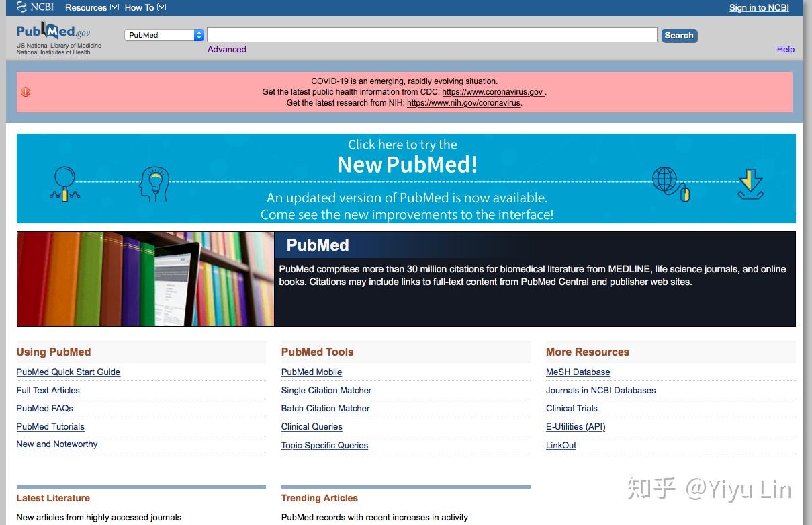Click the bookshelf tablet image
The image size is (812, 525).
point(145,279)
